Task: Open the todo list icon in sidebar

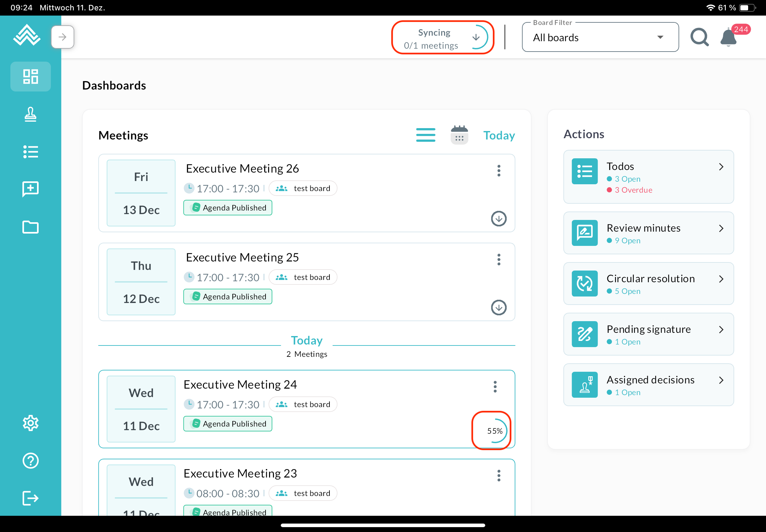Action: pos(30,152)
